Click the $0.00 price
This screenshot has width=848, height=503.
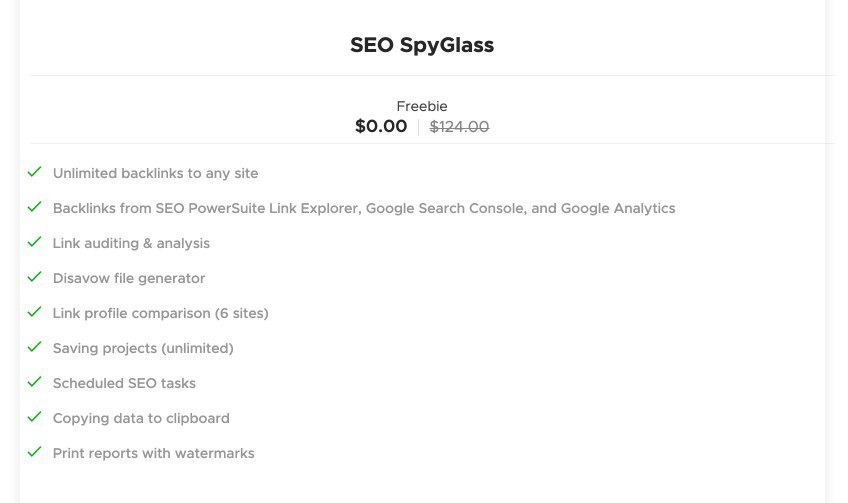point(381,126)
